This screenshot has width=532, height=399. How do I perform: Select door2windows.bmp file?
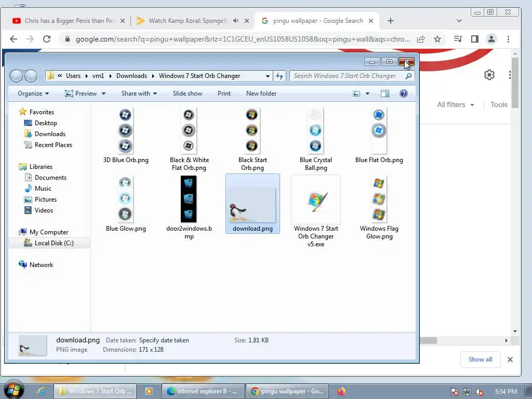pyautogui.click(x=189, y=208)
